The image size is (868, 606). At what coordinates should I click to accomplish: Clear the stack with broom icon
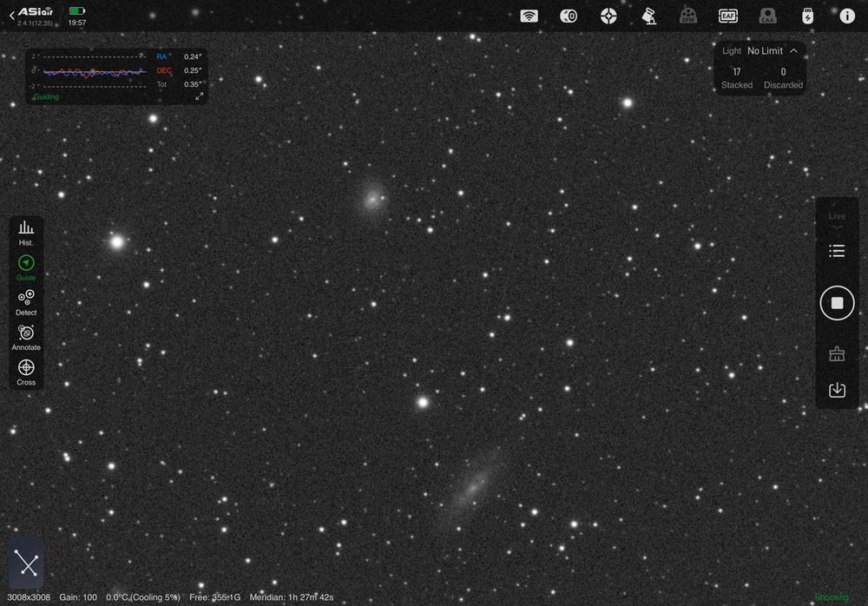click(x=837, y=353)
